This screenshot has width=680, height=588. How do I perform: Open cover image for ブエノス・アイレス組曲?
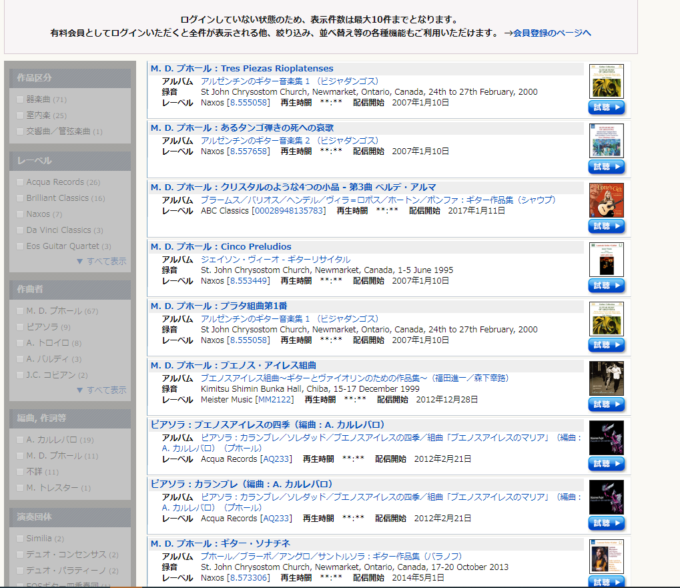click(x=606, y=378)
